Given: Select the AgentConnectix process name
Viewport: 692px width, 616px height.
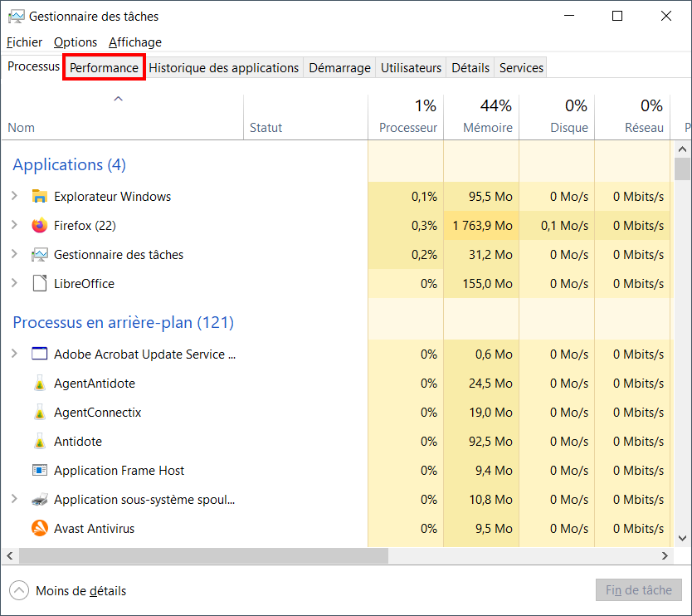Looking at the screenshot, I should (98, 413).
